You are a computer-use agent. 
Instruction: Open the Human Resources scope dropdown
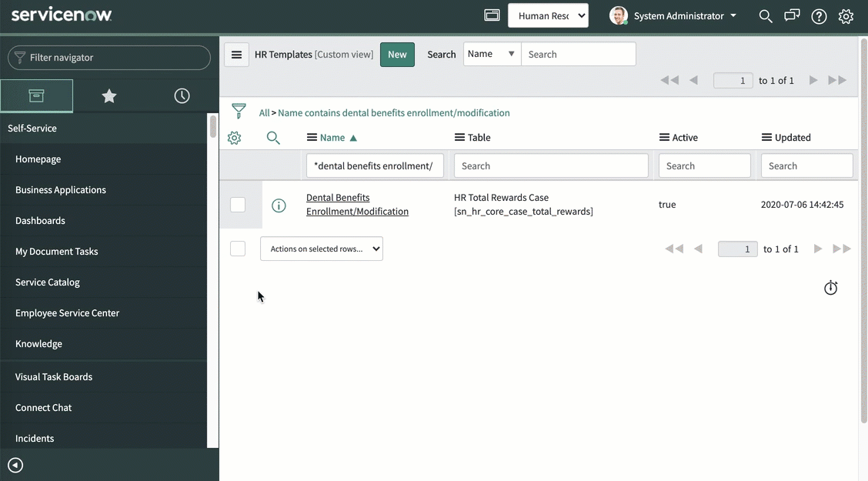(x=548, y=15)
